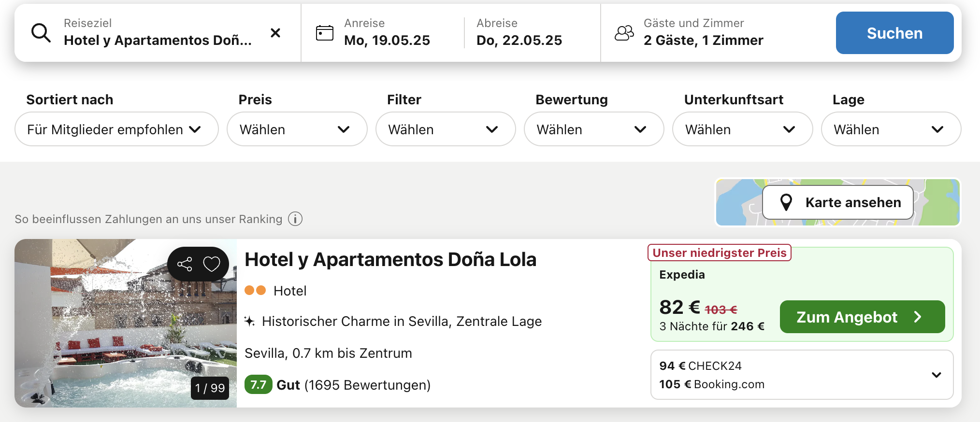This screenshot has width=980, height=422.
Task: Open the Lage dropdown
Action: 891,129
